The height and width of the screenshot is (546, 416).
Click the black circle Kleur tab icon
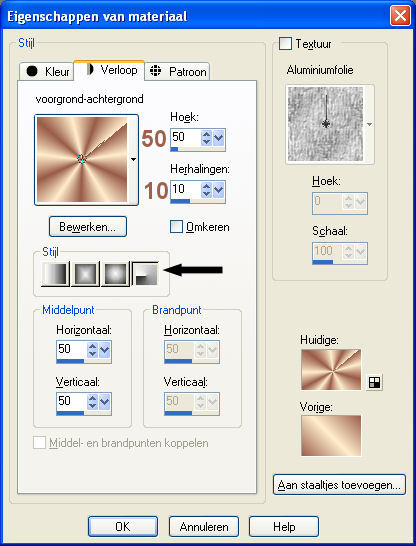32,71
